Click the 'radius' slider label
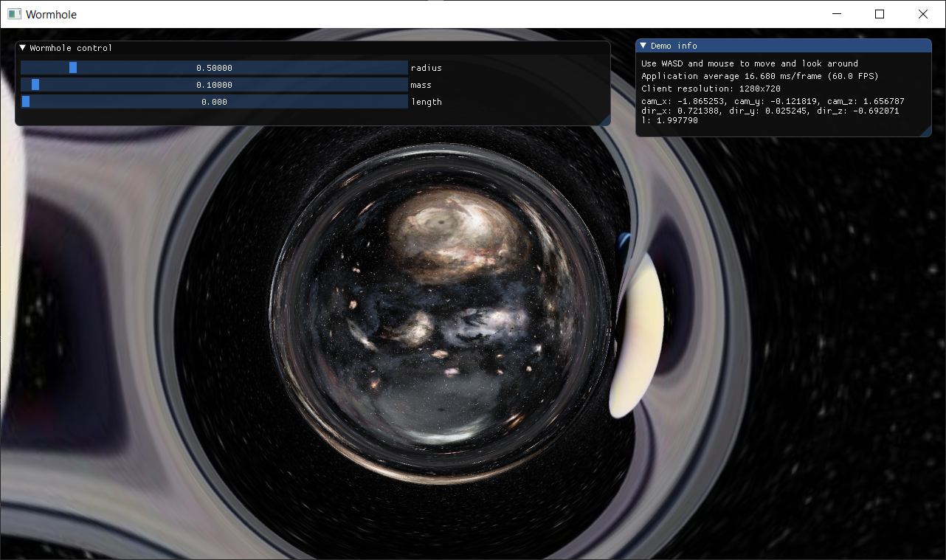 (427, 68)
